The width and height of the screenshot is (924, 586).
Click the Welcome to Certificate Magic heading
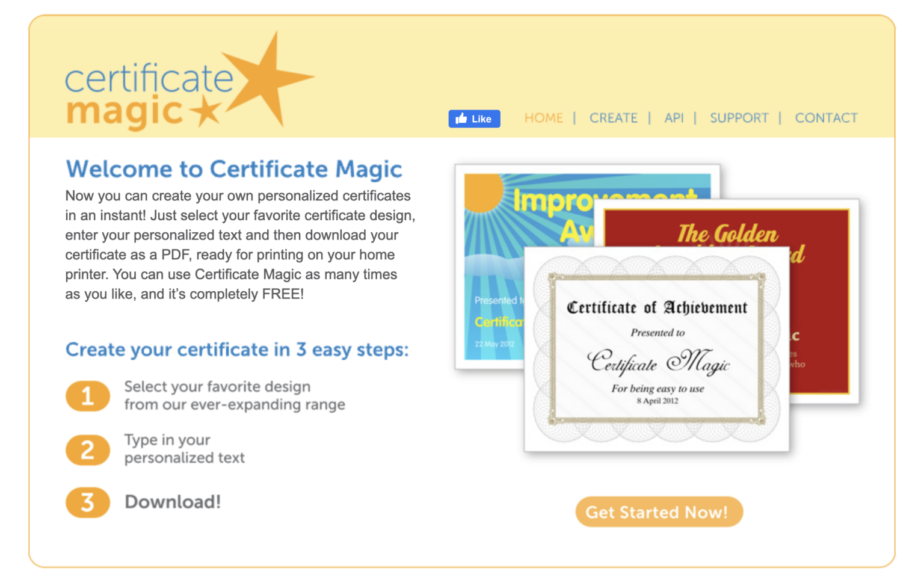(x=233, y=169)
